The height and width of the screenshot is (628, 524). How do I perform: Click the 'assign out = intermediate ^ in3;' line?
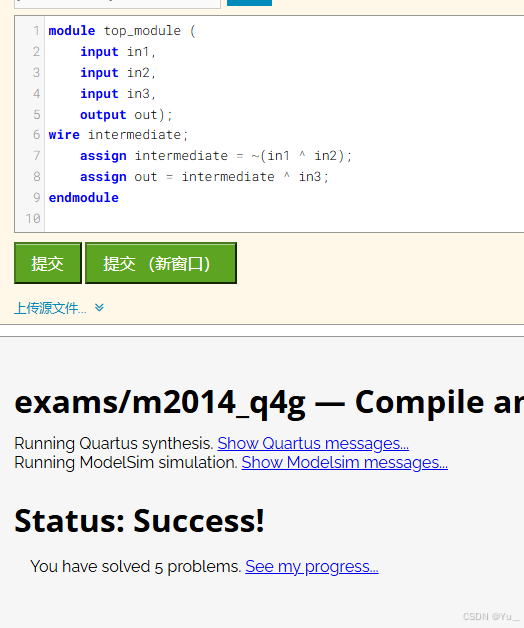point(204,177)
